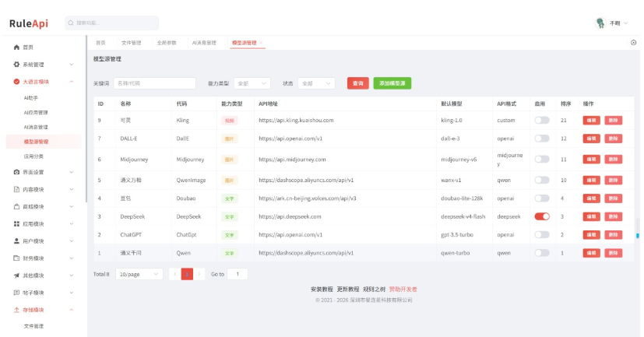Click the 内容模块 document icon
The image size is (644, 337).
click(x=16, y=189)
